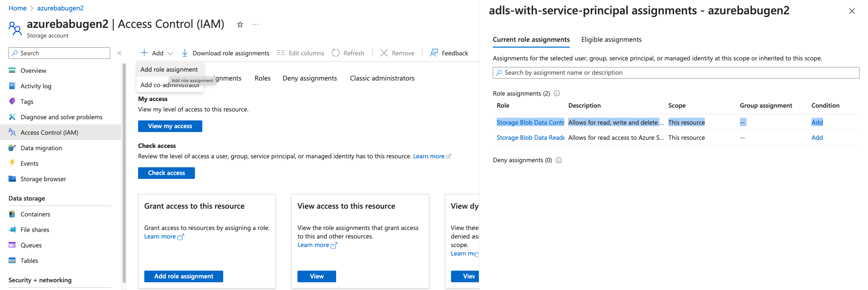Image resolution: width=868 pixels, height=290 pixels.
Task: Collapse the sidebar with double chevron
Action: click(119, 53)
